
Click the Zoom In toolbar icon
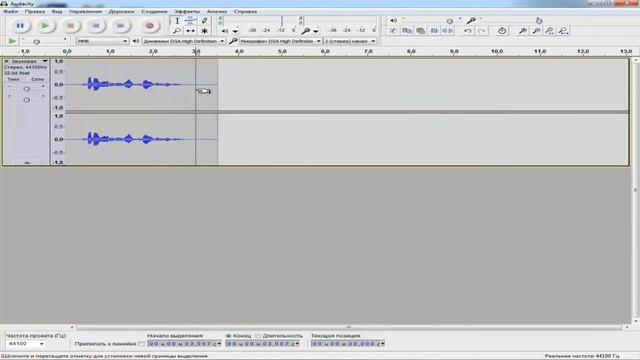(522, 31)
